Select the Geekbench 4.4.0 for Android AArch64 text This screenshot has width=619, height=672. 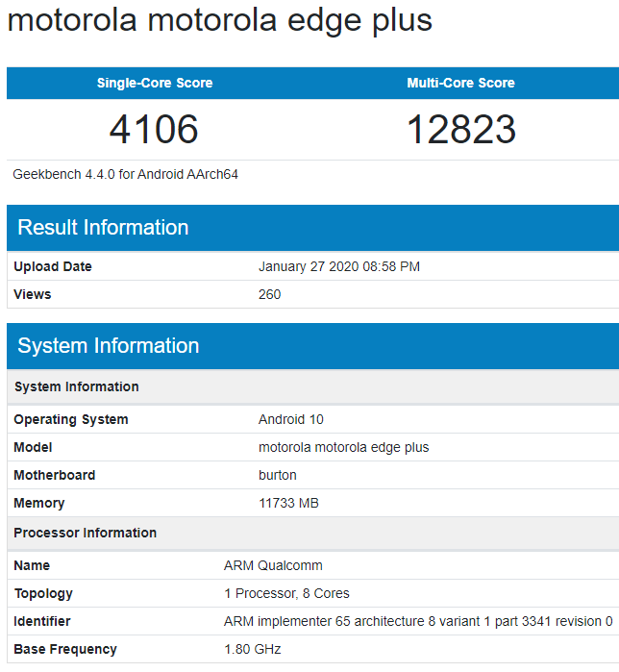(x=125, y=174)
